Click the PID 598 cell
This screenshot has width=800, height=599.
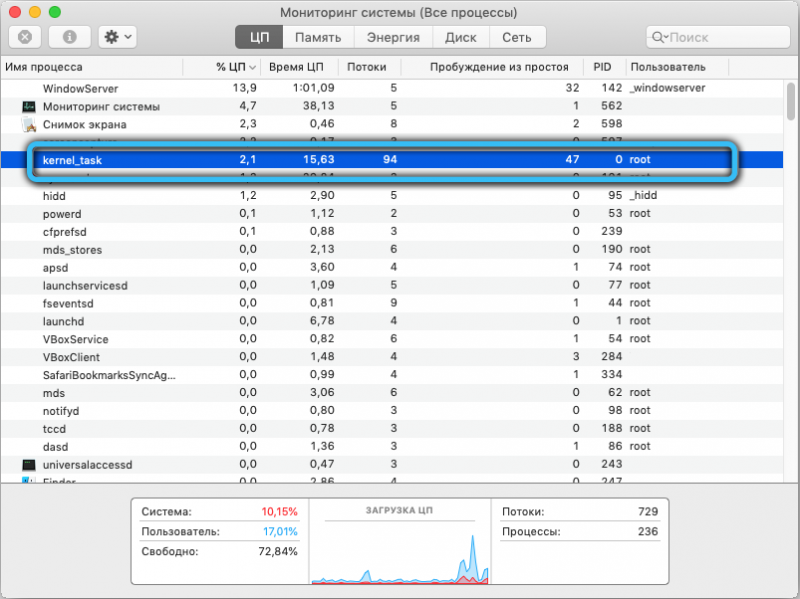click(x=611, y=123)
